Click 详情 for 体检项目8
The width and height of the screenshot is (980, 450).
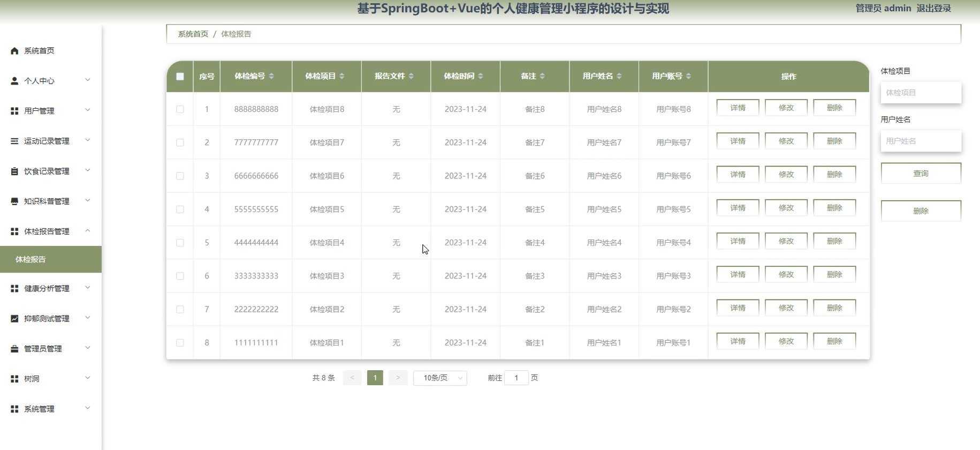(738, 108)
